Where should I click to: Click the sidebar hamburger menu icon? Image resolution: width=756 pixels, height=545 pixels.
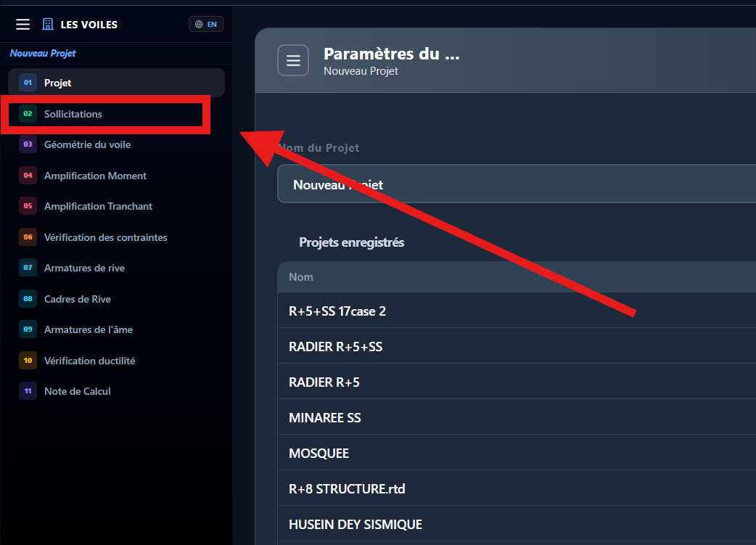23,25
